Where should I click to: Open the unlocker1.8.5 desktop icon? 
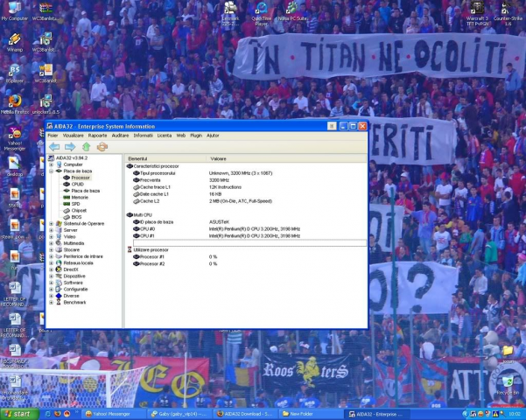(46, 104)
